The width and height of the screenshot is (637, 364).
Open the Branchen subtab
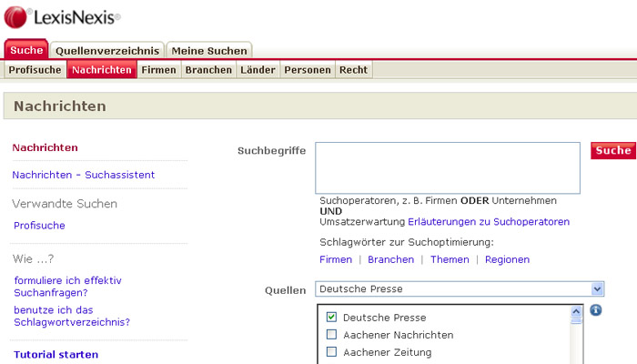[x=208, y=70]
